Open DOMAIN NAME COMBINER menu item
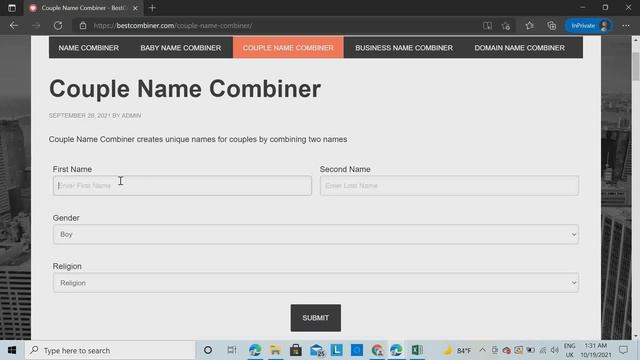 tap(520, 48)
